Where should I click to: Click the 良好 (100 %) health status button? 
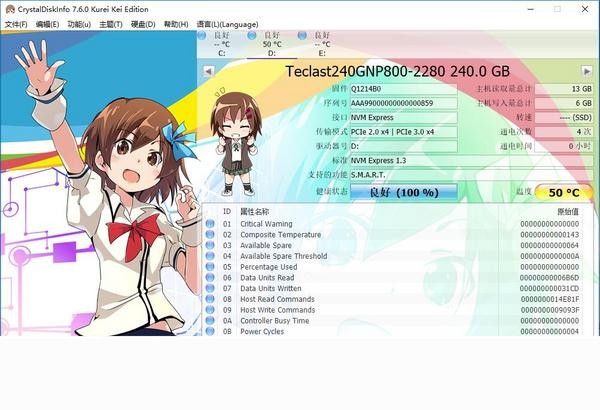pos(404,192)
